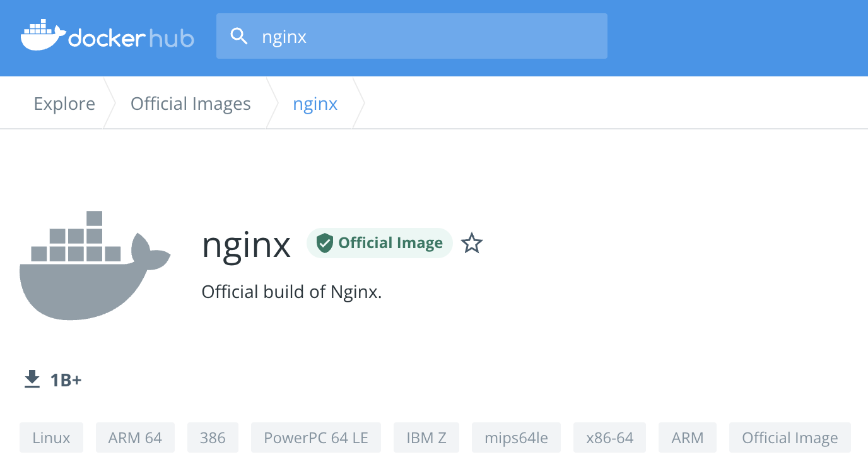This screenshot has height=476, width=868.
Task: Click the nginx repository title heading
Action: 246,244
